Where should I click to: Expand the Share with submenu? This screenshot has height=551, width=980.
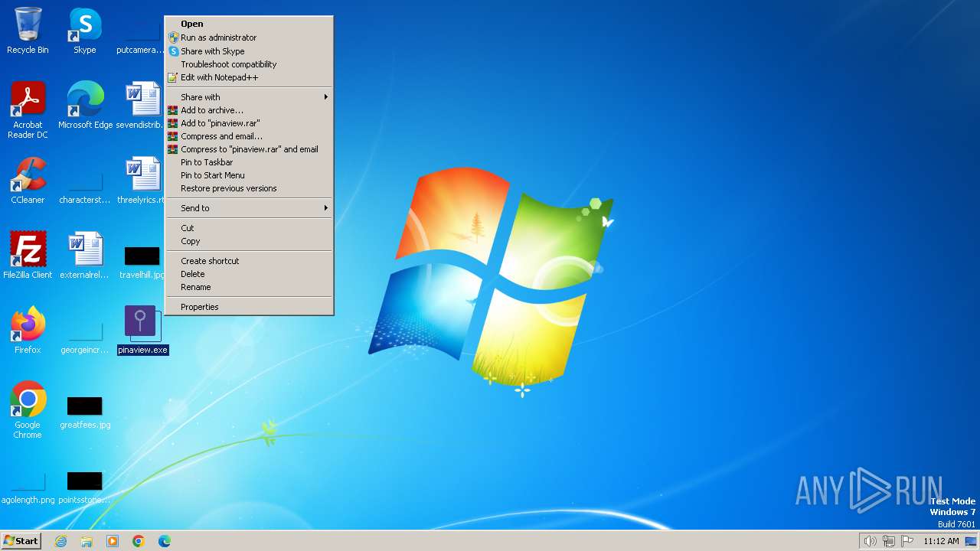[250, 97]
